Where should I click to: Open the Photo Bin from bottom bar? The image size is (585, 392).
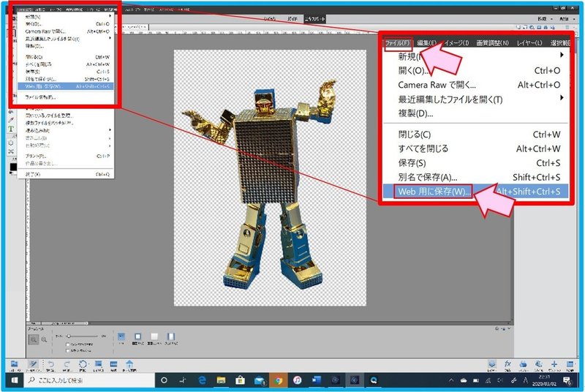(x=15, y=366)
